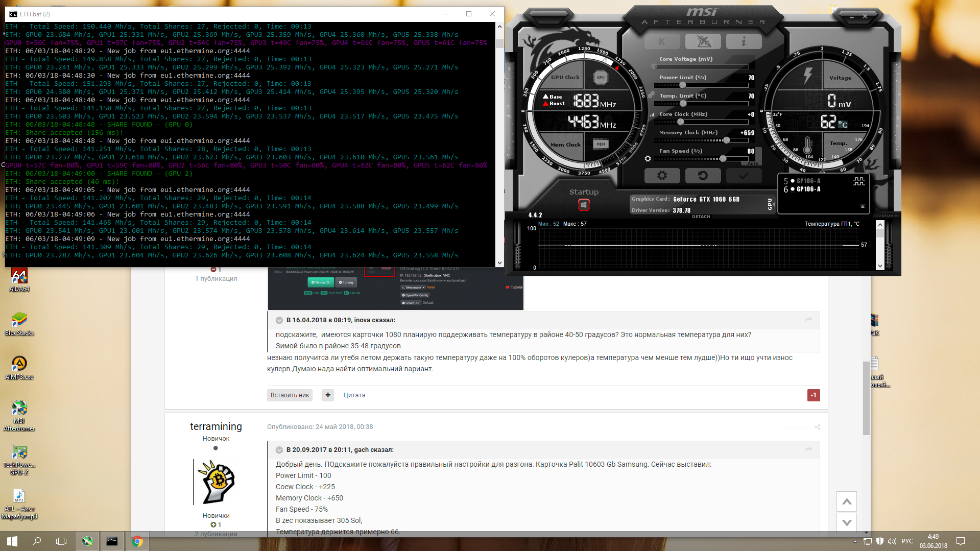Collapse the gach quote block

[279, 450]
